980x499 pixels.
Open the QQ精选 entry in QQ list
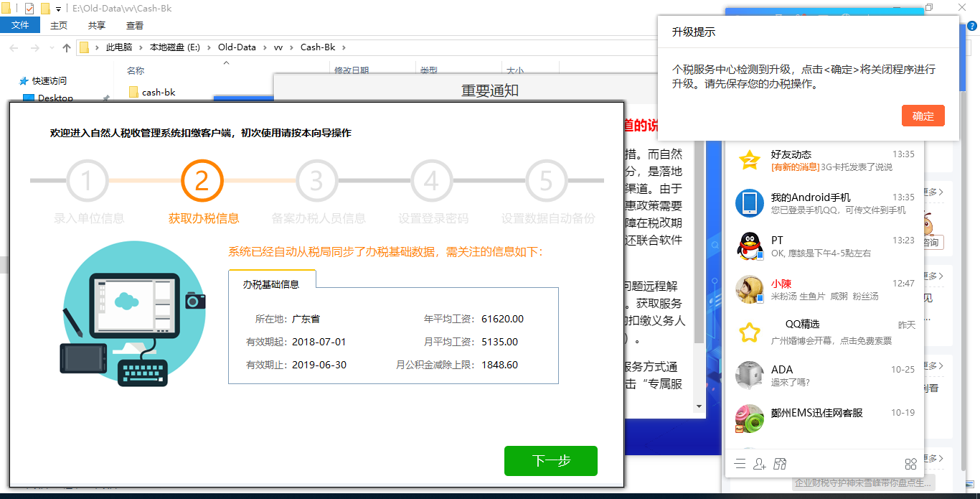[824, 332]
